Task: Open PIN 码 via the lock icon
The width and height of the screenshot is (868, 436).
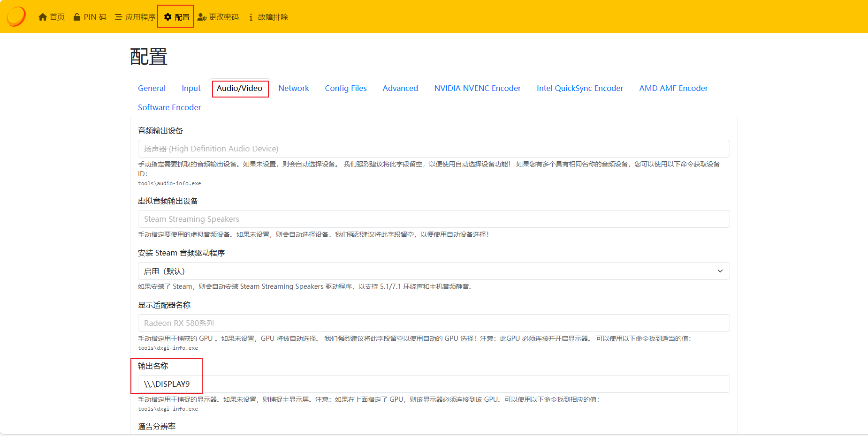Action: coord(77,17)
